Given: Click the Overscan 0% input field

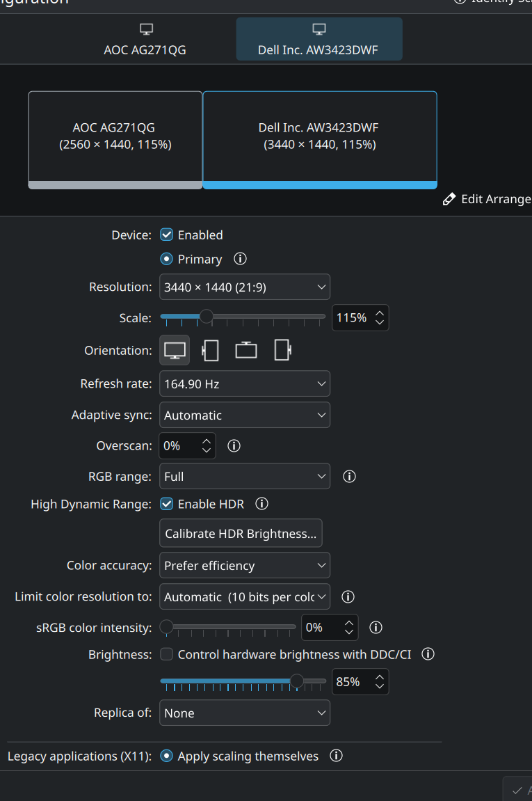Looking at the screenshot, I should (x=187, y=446).
